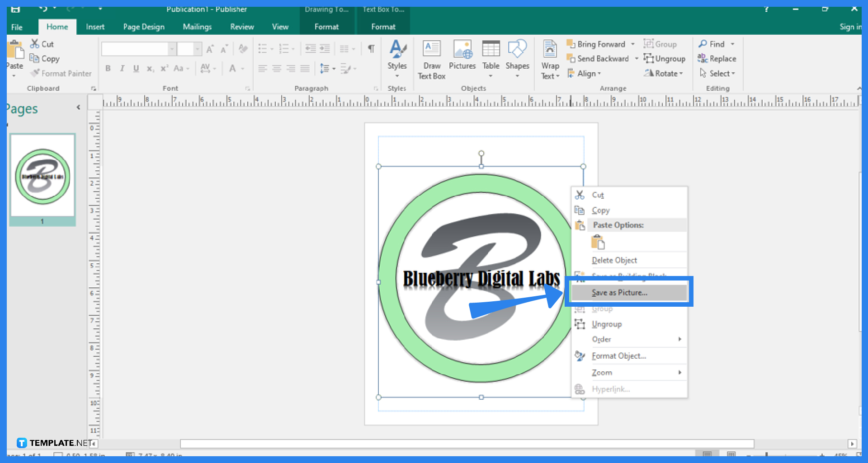Activate the Format Painter
868x463 pixels.
pyautogui.click(x=61, y=73)
